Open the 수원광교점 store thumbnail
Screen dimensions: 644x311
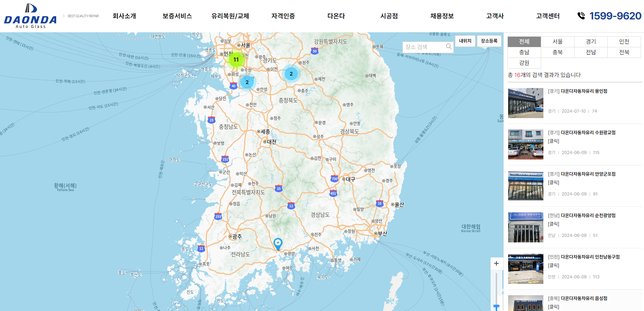point(526,144)
